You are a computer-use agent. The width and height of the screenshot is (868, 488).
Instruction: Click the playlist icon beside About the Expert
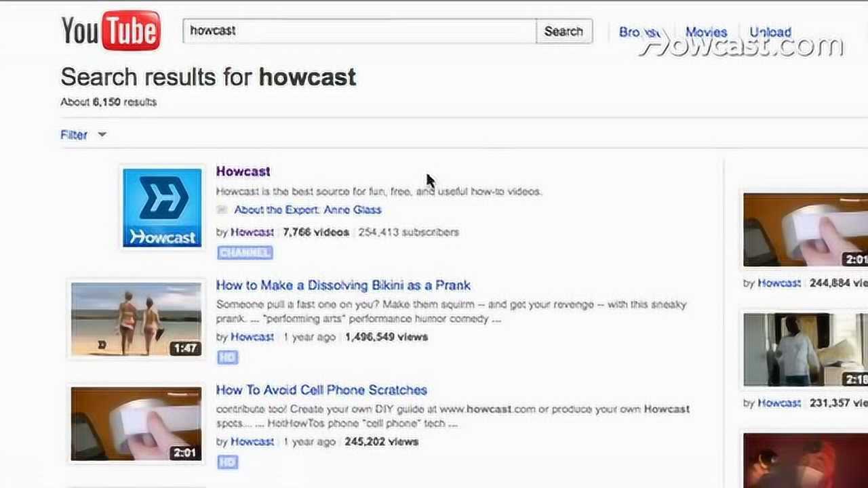tap(222, 210)
